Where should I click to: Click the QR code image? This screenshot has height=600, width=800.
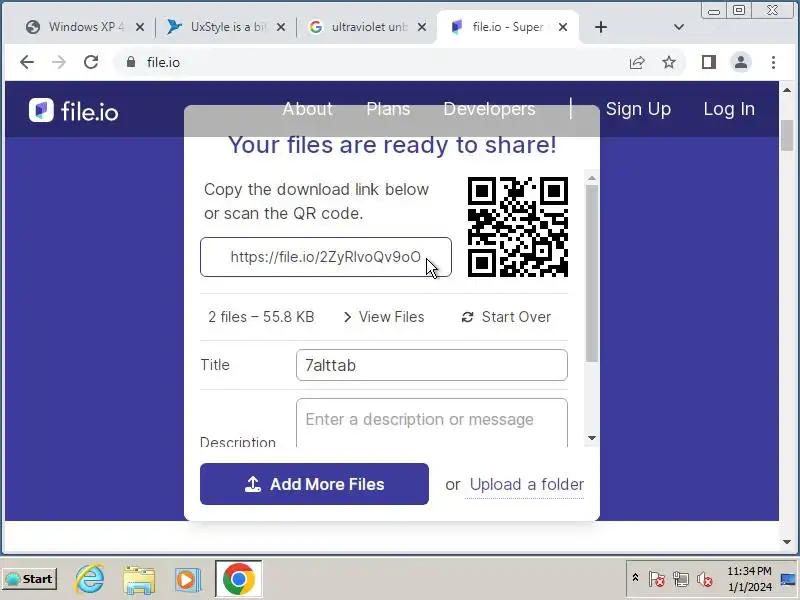(x=517, y=227)
